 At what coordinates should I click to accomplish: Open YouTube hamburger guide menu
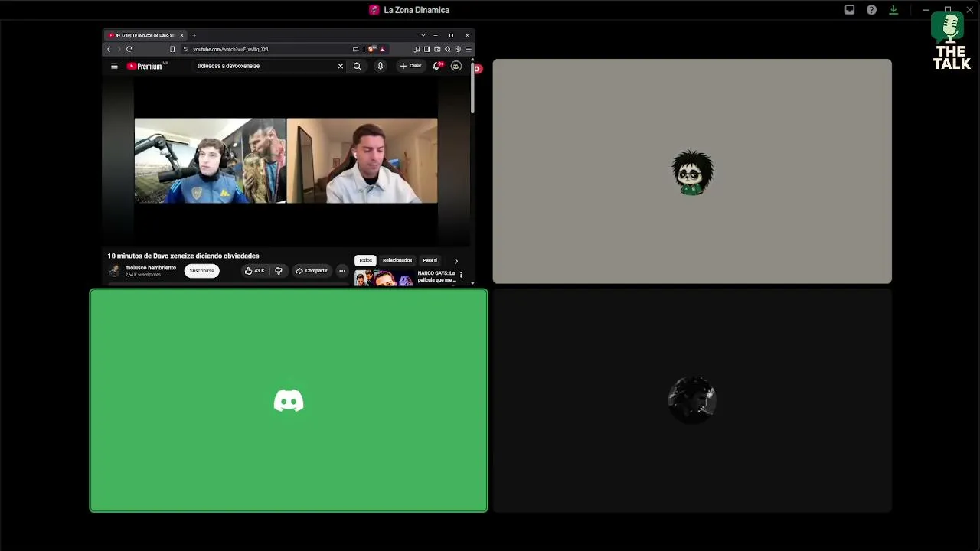[x=114, y=66]
